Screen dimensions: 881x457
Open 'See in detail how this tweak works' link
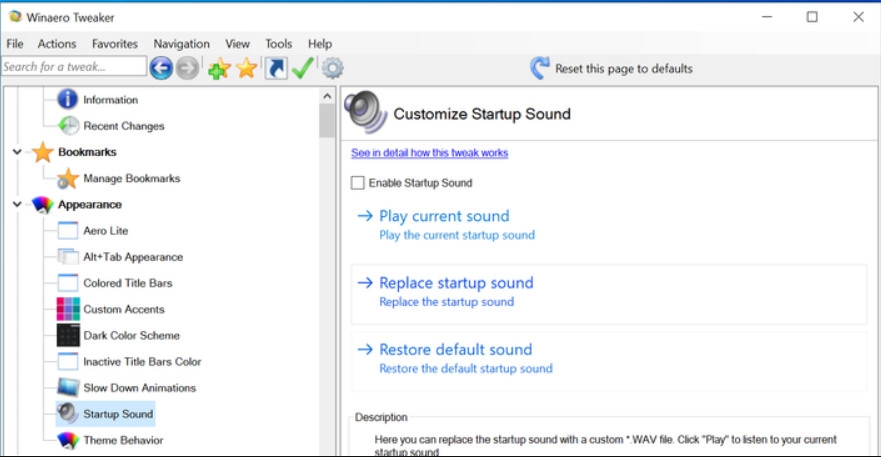pos(429,153)
